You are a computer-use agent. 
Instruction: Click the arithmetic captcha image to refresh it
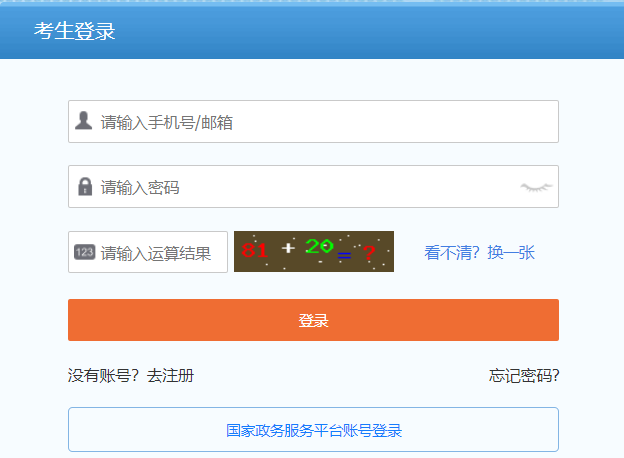(313, 252)
